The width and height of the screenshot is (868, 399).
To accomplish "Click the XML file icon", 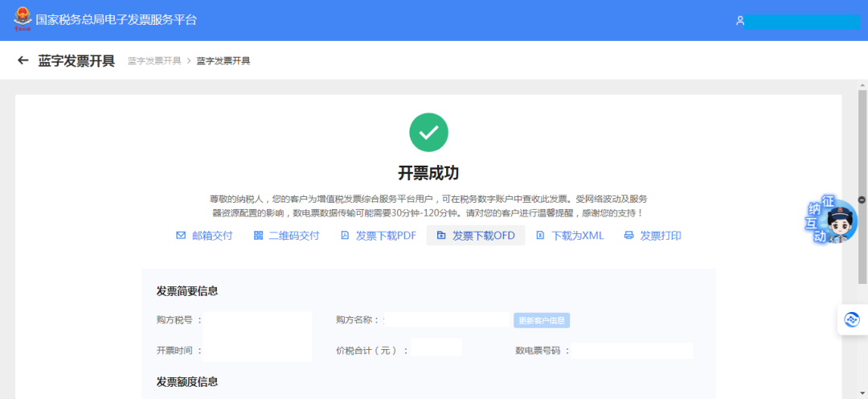I will tap(540, 236).
